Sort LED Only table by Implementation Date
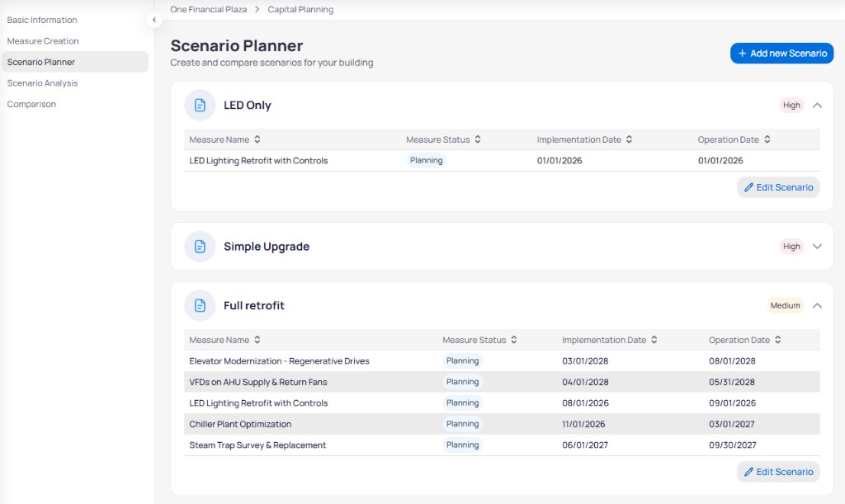 (629, 139)
